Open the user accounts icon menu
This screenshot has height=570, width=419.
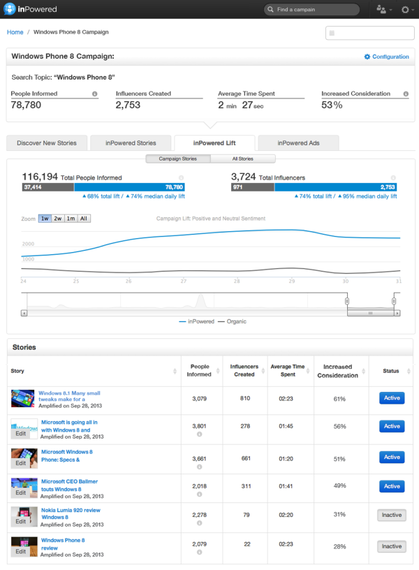click(384, 9)
